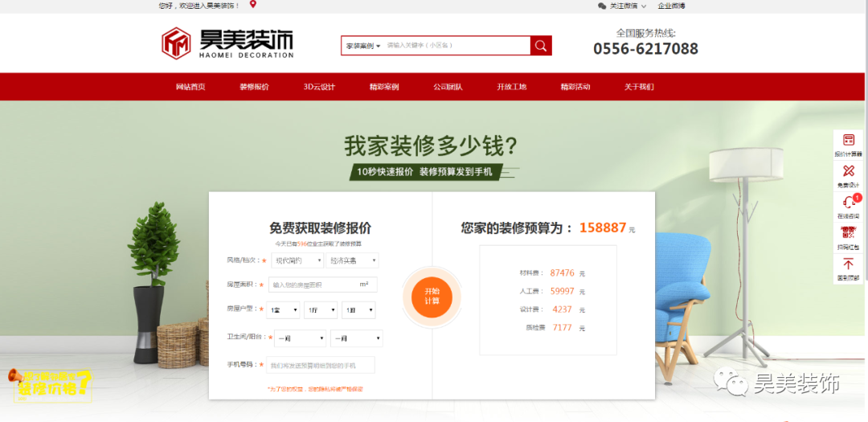Click the 质检费 value 7177
Viewport: 868px width, 422px height.
563,328
